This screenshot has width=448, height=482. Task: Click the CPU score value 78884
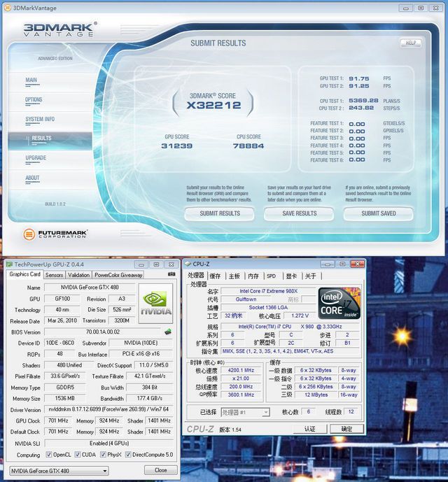pyautogui.click(x=248, y=146)
